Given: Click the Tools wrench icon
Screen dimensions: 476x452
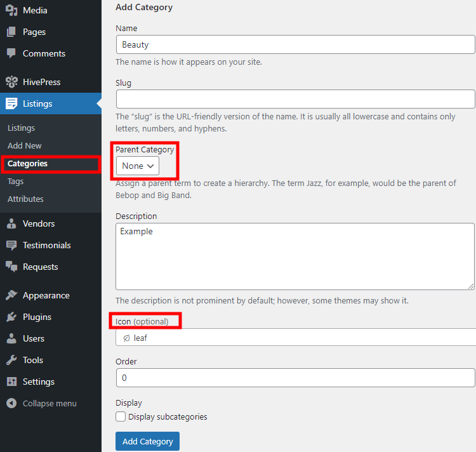Looking at the screenshot, I should [11, 360].
